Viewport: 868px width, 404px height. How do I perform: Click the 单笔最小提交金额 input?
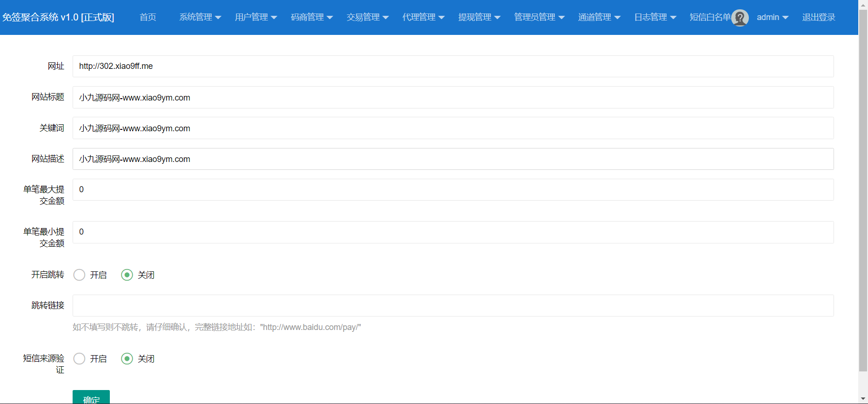click(453, 232)
